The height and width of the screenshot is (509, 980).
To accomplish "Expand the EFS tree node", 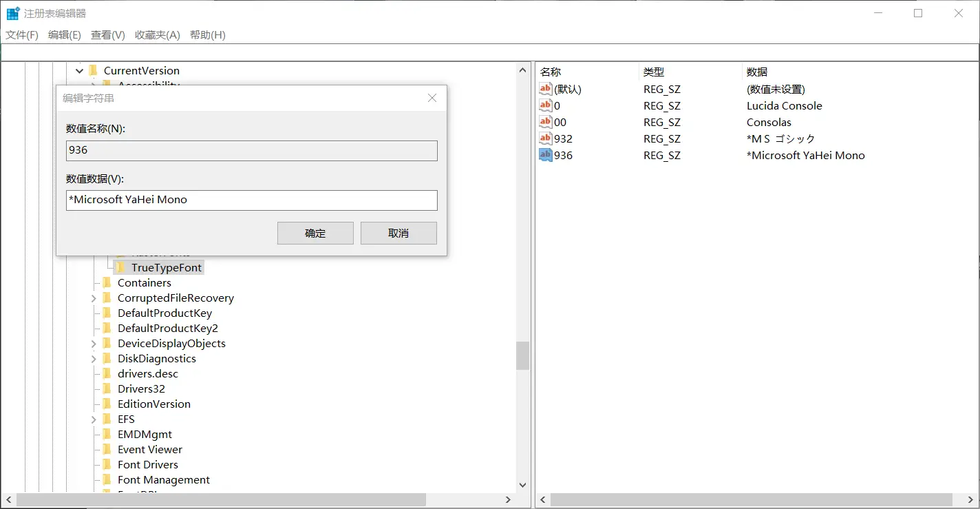I will click(x=94, y=419).
